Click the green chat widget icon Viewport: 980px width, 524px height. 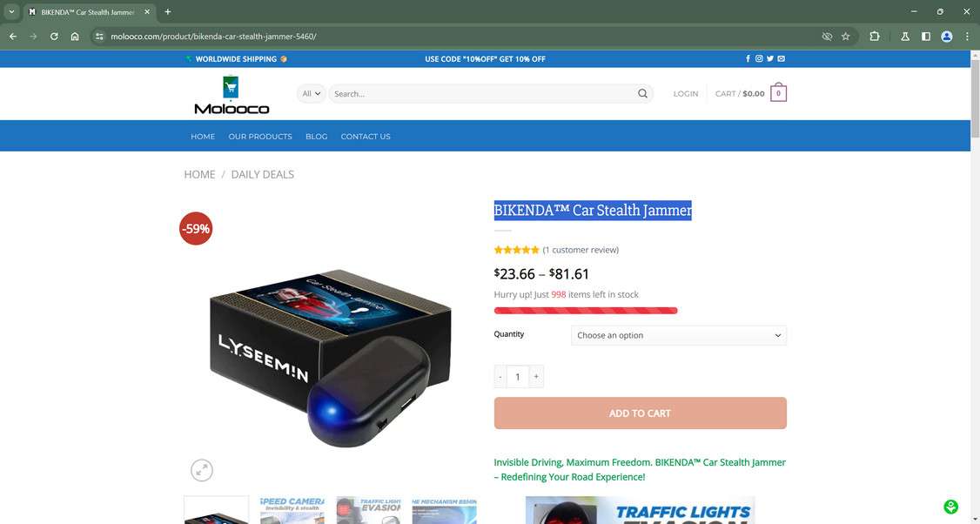[950, 507]
